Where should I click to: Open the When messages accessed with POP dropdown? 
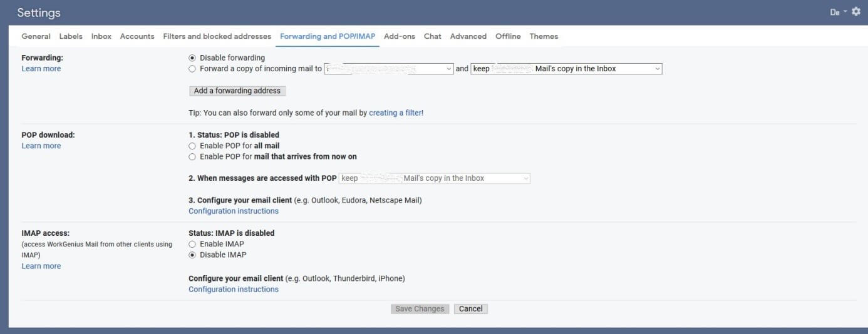(435, 178)
